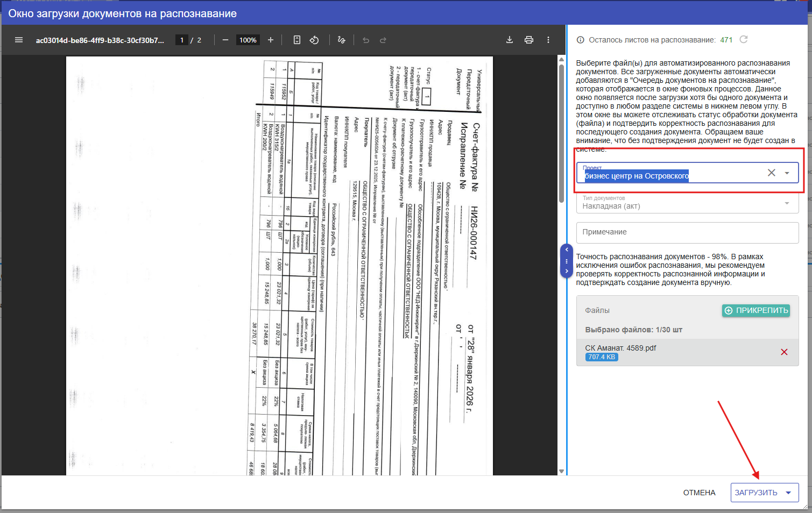Remove the file СК Аманат. 4589.pdf

coord(784,352)
